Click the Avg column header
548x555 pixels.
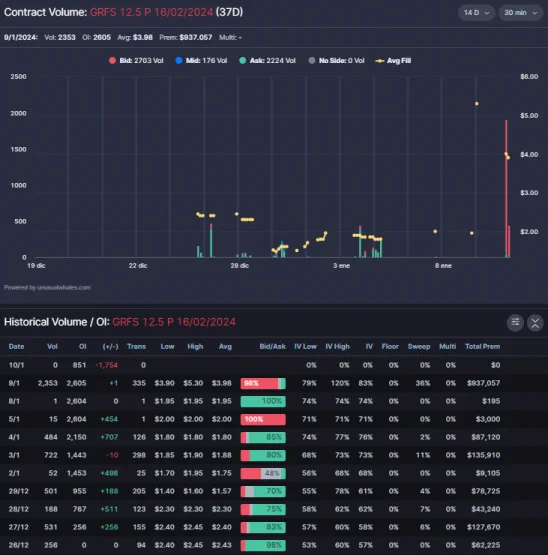coord(225,347)
